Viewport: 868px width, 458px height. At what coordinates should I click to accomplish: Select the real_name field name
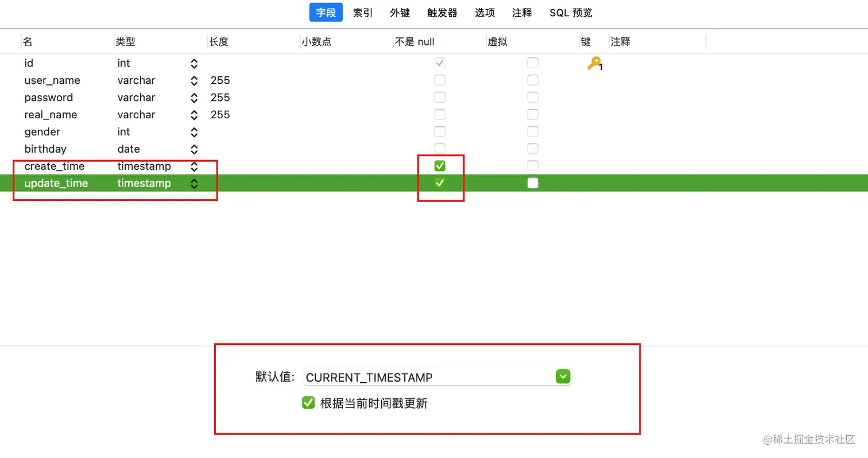pyautogui.click(x=51, y=115)
